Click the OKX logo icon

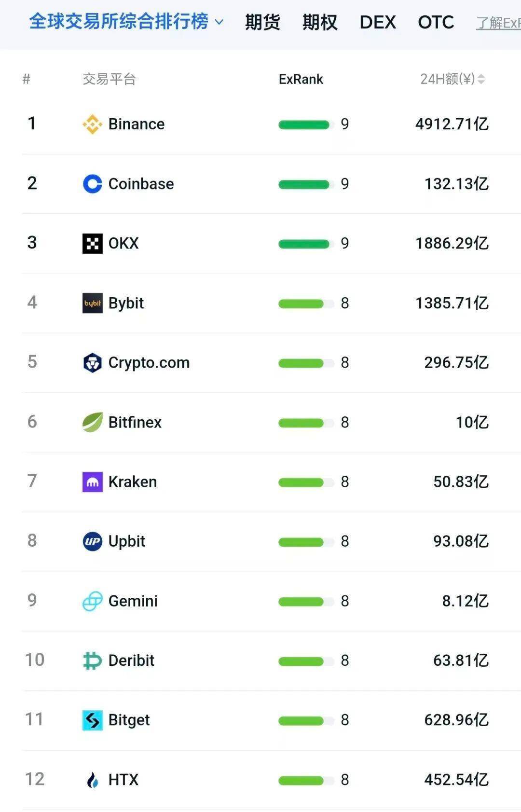coord(92,244)
